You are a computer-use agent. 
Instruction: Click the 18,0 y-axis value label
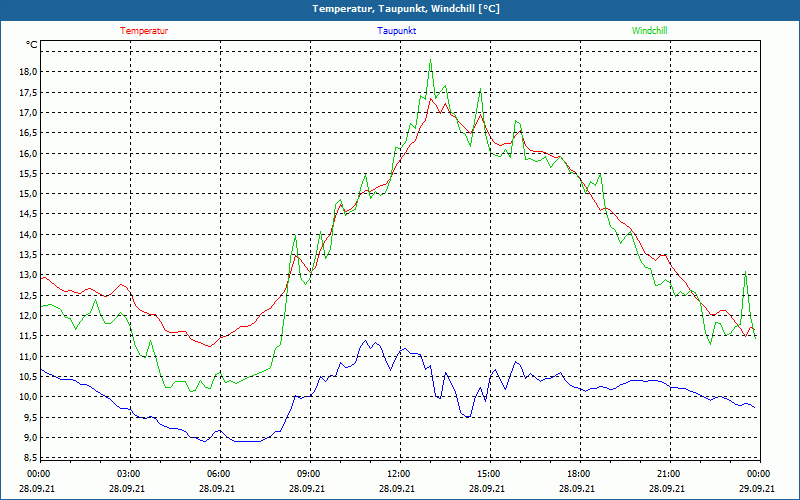pyautogui.click(x=27, y=72)
